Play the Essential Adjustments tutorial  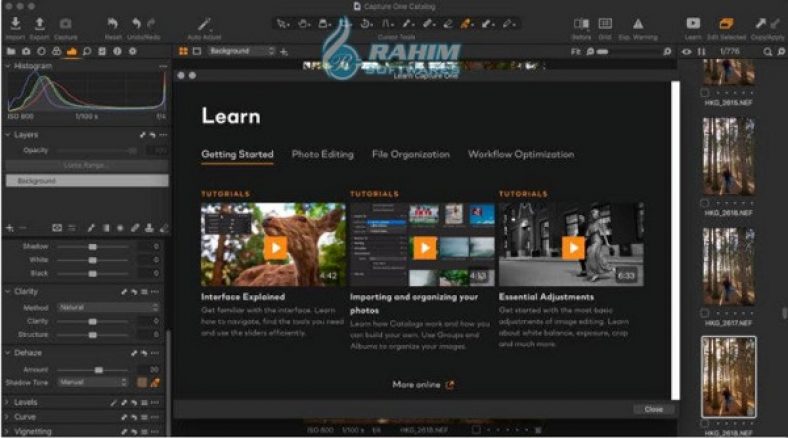point(573,248)
